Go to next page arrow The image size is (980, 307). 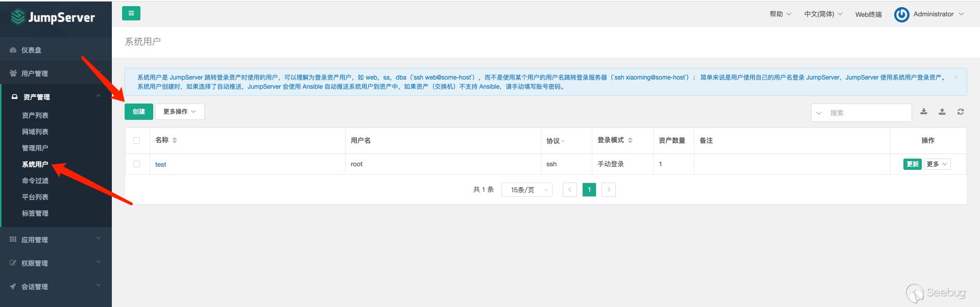pos(609,190)
